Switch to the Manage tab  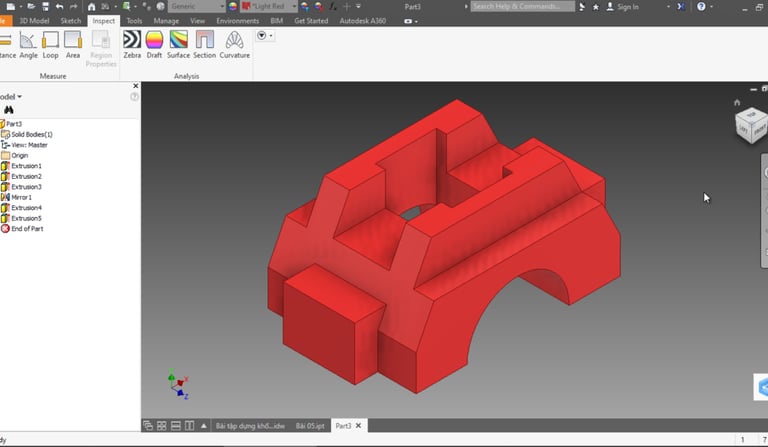pos(166,21)
